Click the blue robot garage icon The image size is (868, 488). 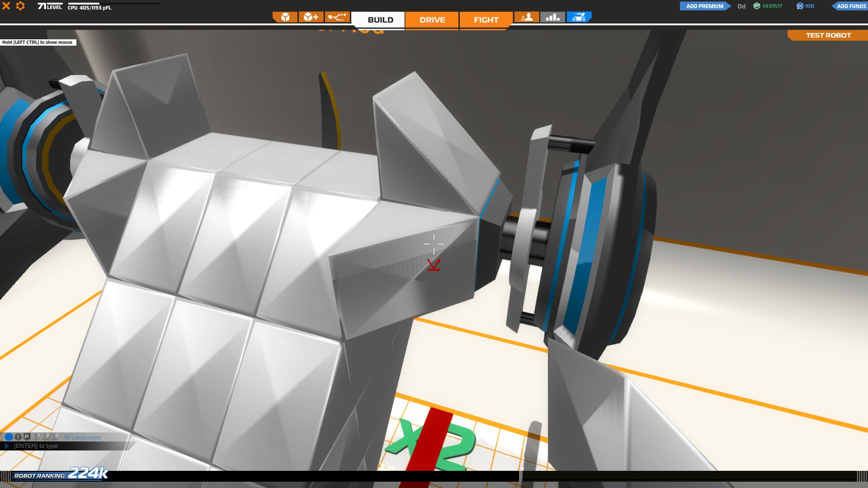point(579,17)
